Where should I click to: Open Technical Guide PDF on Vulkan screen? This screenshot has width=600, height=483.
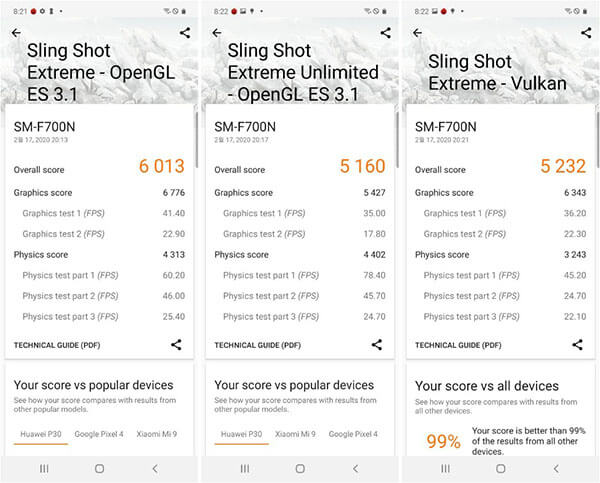(x=458, y=345)
